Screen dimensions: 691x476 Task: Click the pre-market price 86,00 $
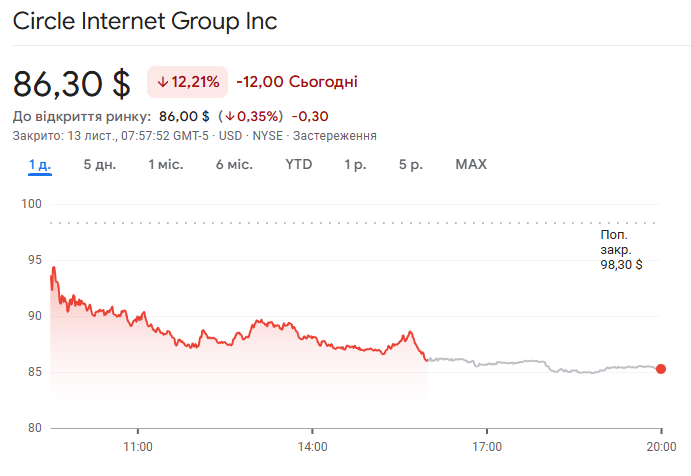point(184,116)
